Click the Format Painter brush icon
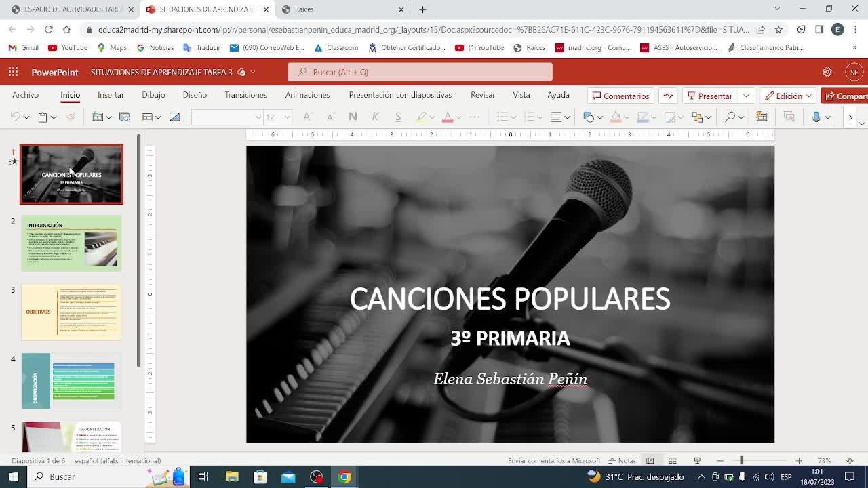The image size is (868, 488). [71, 117]
